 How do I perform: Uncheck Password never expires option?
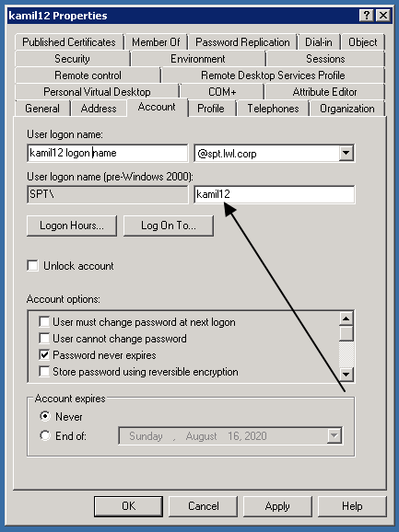pyautogui.click(x=44, y=355)
